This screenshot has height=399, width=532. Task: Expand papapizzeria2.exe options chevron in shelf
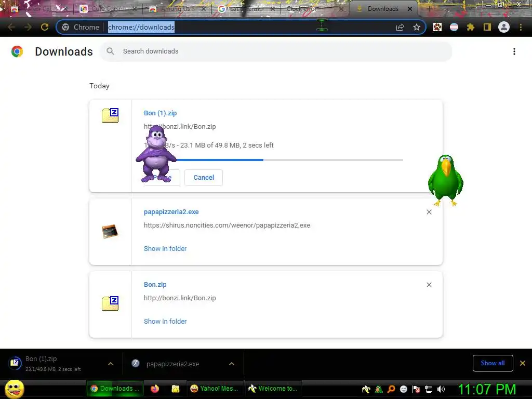click(x=232, y=364)
